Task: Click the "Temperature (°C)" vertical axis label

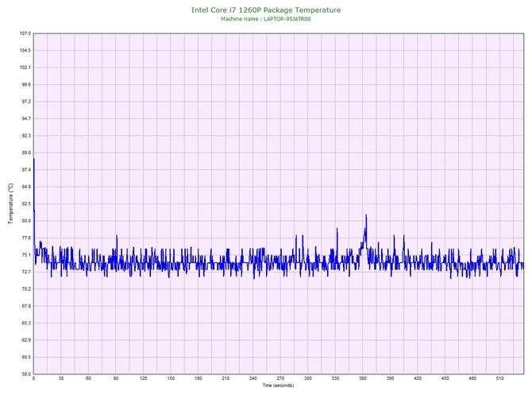Action: pyautogui.click(x=11, y=203)
